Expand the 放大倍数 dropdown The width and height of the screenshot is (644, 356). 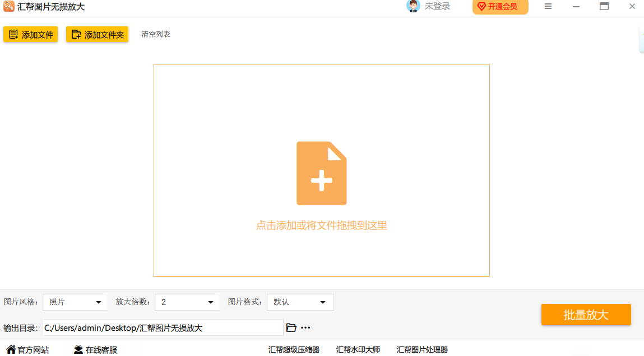click(x=187, y=302)
